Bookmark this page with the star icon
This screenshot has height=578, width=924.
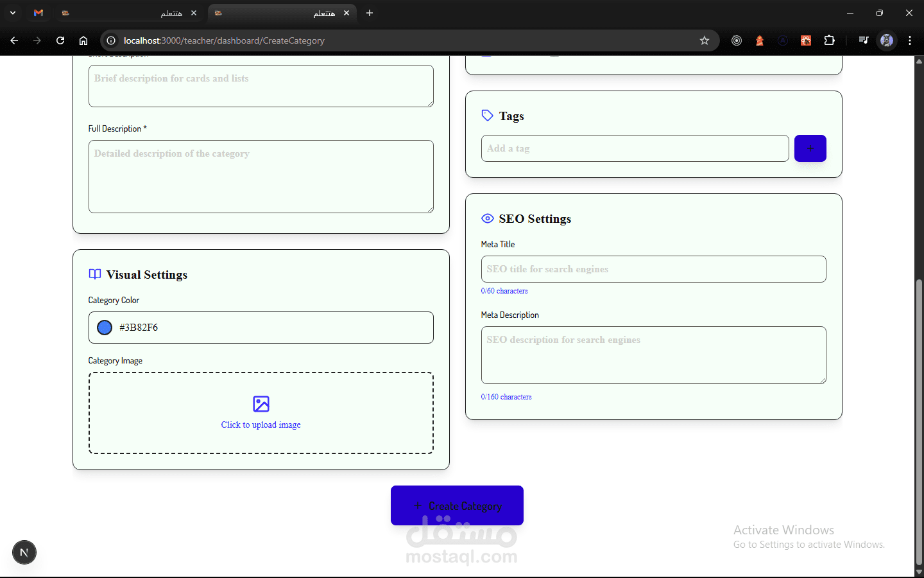tap(705, 40)
